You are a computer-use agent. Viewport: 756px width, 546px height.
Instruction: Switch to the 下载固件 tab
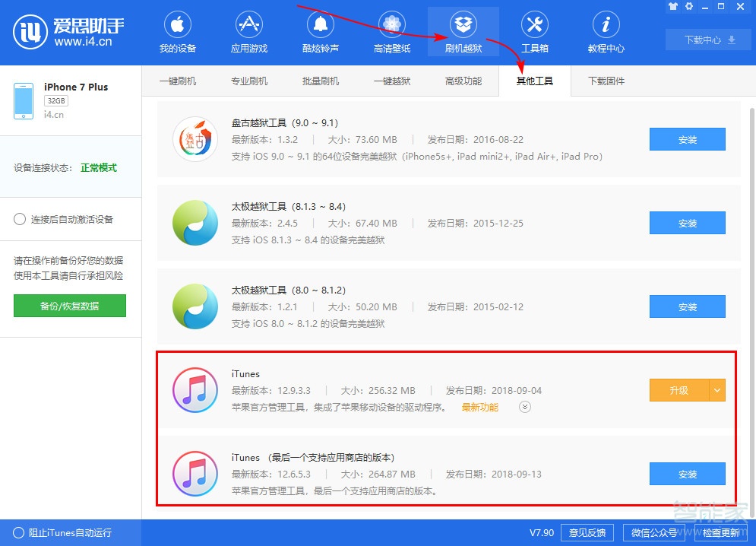[605, 80]
